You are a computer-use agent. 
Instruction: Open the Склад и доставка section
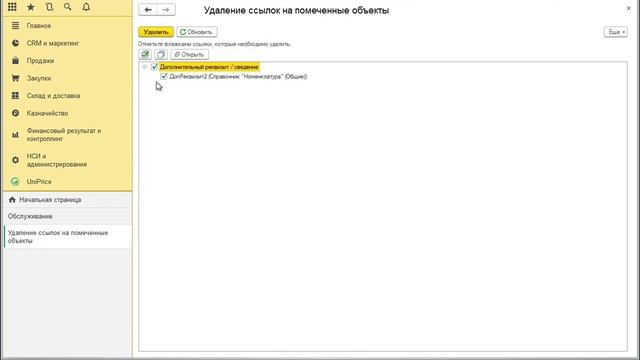tap(53, 96)
